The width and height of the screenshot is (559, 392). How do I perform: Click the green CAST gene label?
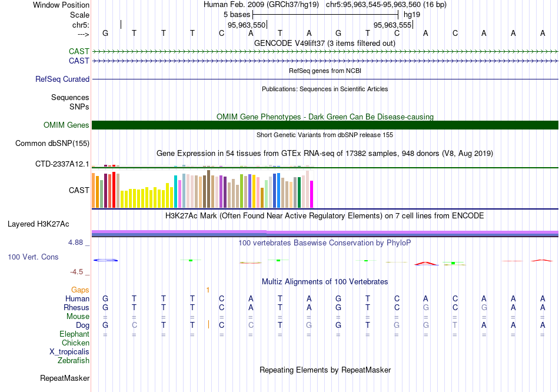click(79, 51)
